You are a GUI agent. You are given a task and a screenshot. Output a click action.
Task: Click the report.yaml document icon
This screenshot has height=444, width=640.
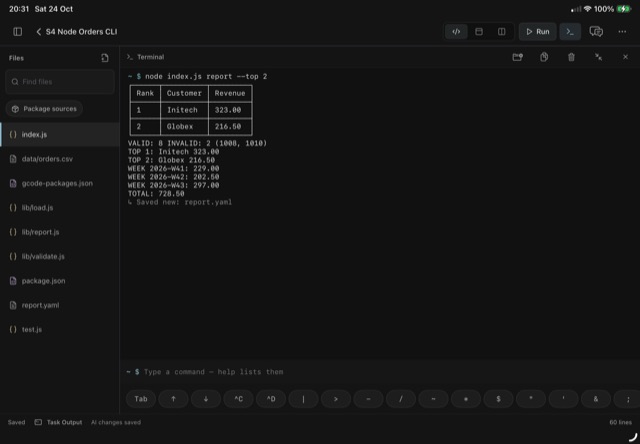tap(13, 305)
